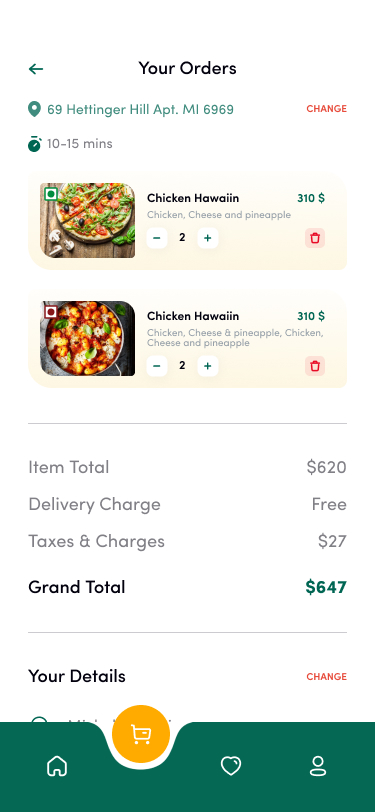Delete the first Chicken Hawaiin item
Image resolution: width=375 pixels, height=812 pixels.
pos(315,238)
